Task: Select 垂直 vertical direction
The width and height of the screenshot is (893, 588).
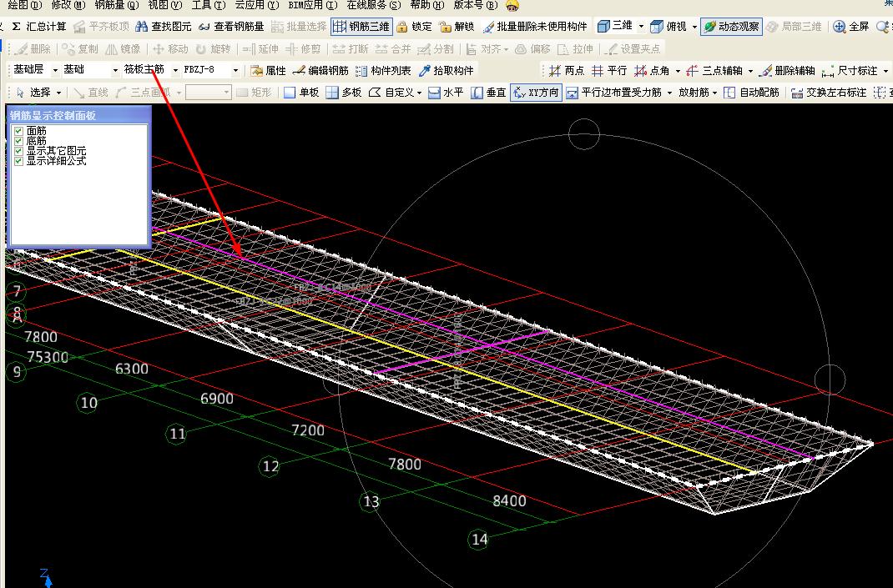Action: pyautogui.click(x=488, y=93)
